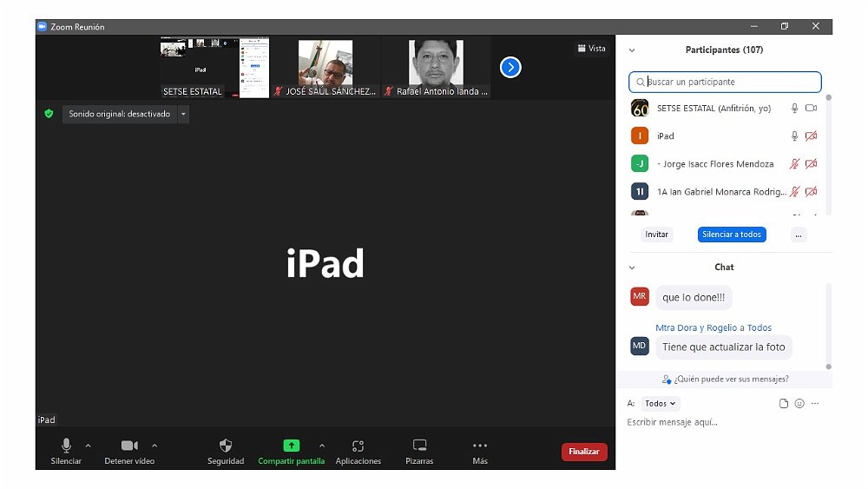Click the Más three-dots icon
Image resolution: width=868 pixels, height=489 pixels.
480,446
